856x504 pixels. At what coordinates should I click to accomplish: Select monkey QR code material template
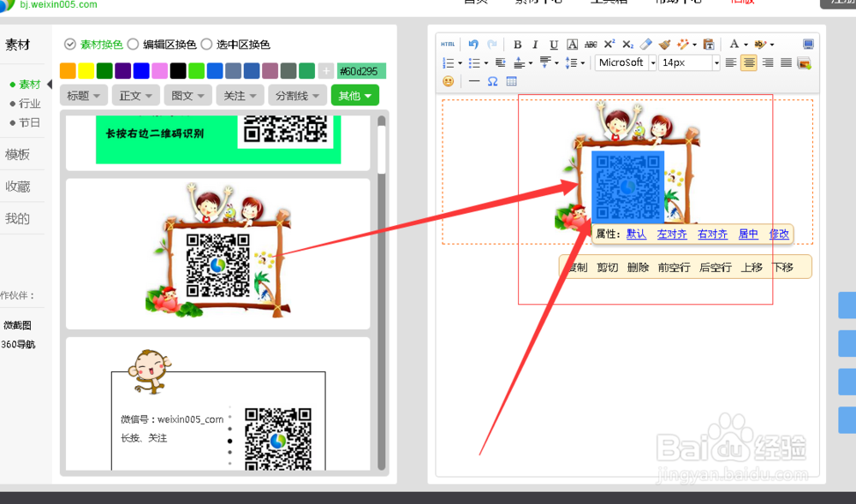pos(218,404)
